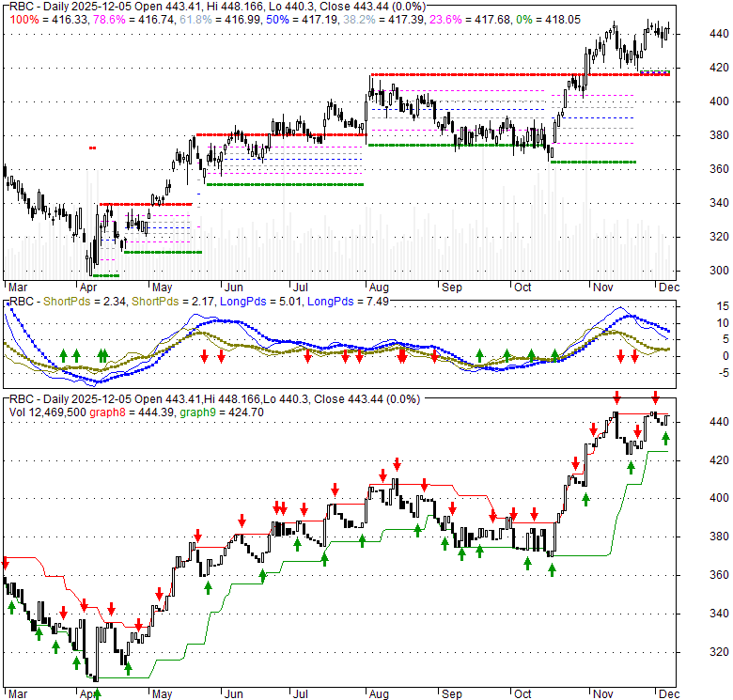Click the 320 price label on bottom chart axis

coord(719,651)
